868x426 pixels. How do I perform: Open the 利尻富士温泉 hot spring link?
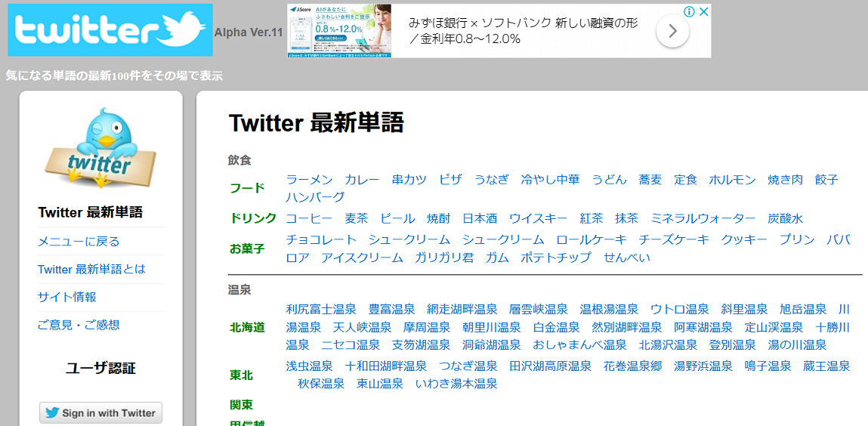(321, 309)
